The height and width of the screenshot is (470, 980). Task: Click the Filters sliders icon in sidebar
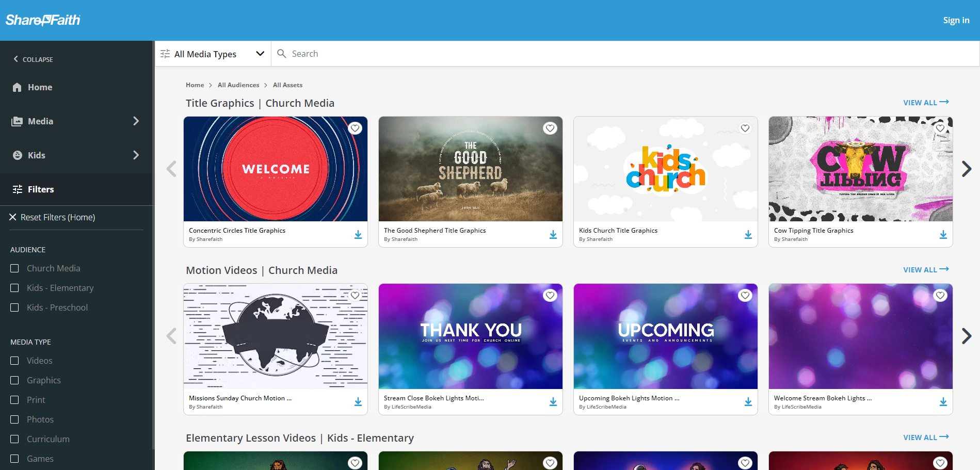point(17,189)
